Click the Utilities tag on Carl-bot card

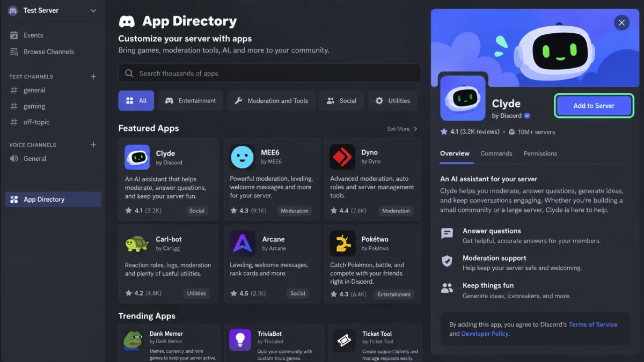tap(196, 293)
